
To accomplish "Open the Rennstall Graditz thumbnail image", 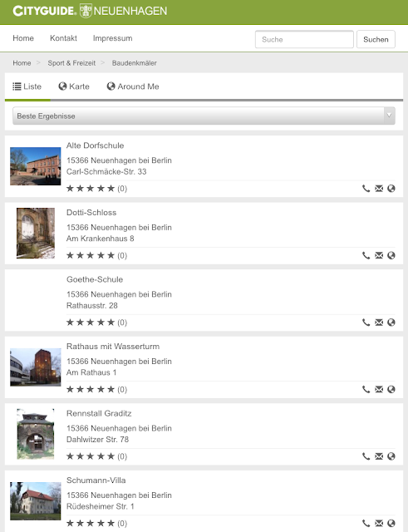I will (x=36, y=434).
